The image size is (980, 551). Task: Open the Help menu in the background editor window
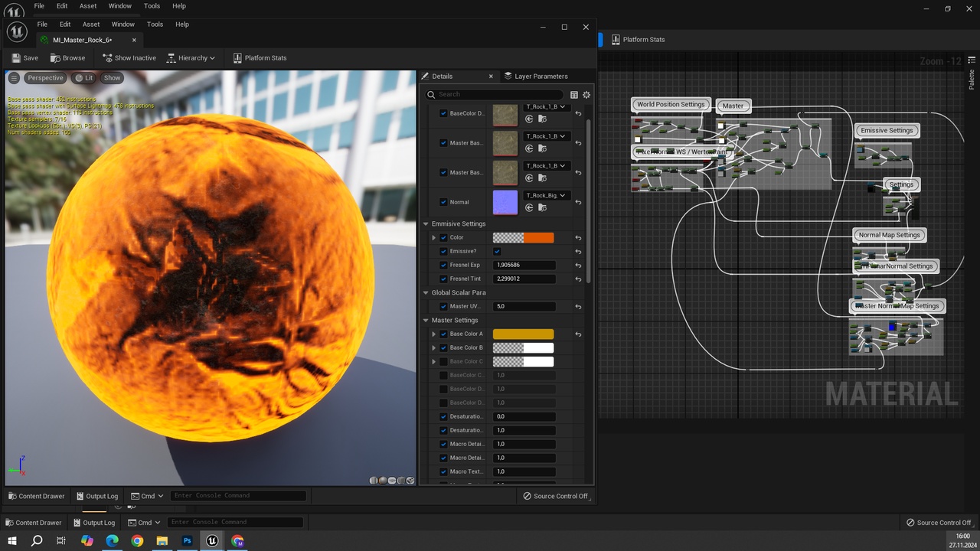178,6
